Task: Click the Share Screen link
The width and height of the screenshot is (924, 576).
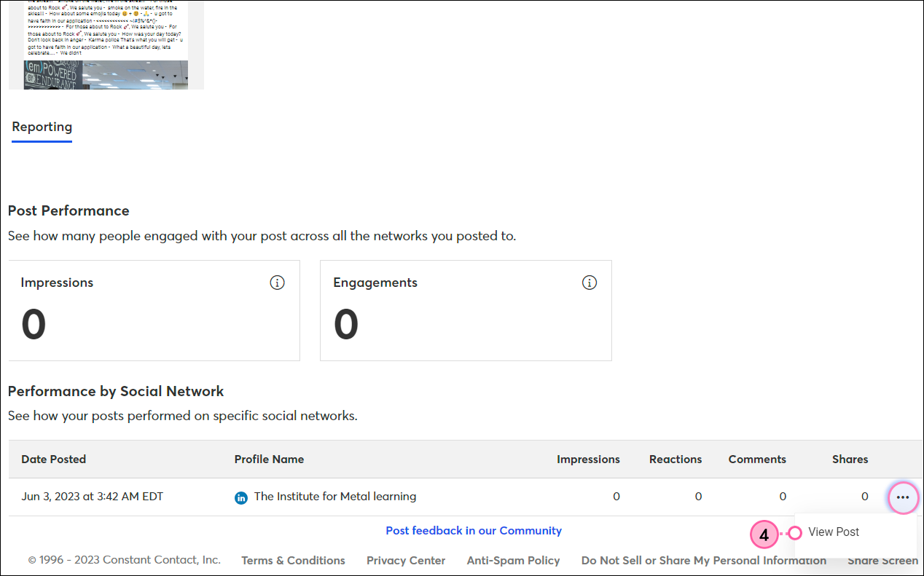Action: [x=882, y=561]
